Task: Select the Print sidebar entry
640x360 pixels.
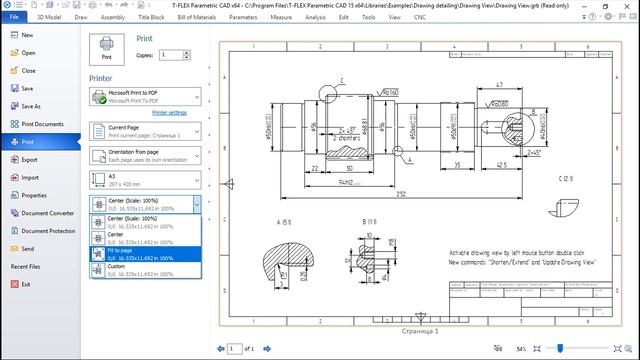Action: 41,142
